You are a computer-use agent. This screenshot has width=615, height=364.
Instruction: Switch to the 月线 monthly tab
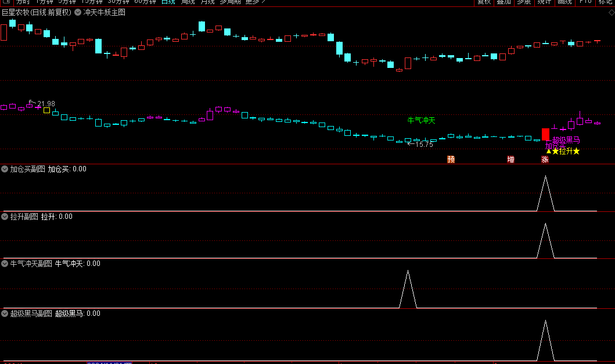click(207, 2)
